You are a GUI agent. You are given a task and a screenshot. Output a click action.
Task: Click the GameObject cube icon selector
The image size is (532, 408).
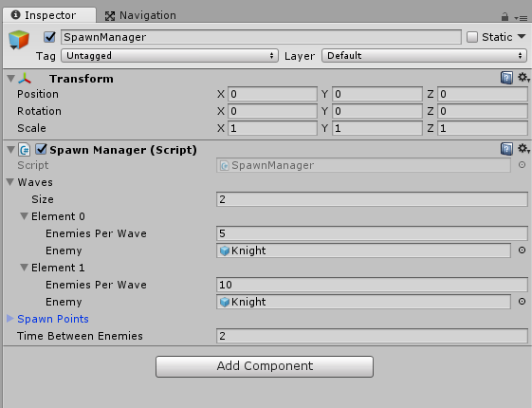pyautogui.click(x=19, y=40)
